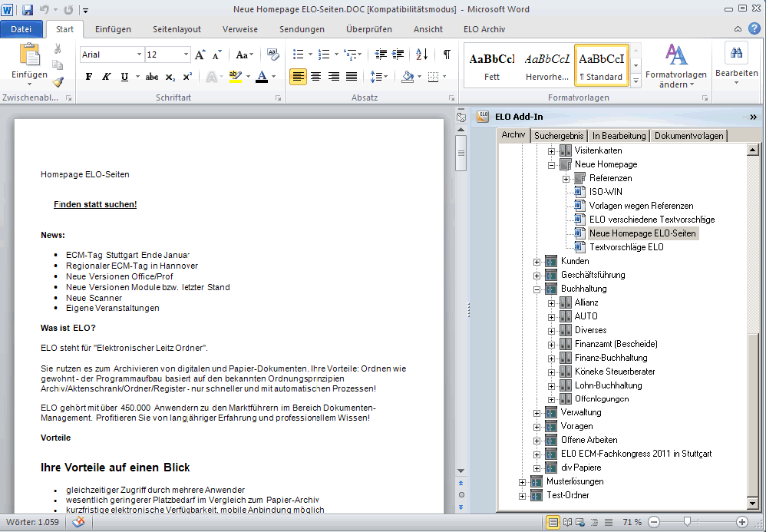
Task: Switch to full-screen reading view in status bar
Action: [x=566, y=522]
